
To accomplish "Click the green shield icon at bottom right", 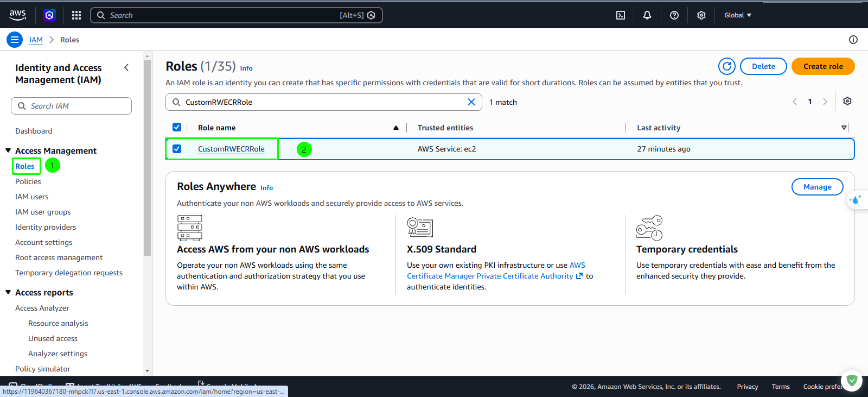I will click(x=852, y=381).
